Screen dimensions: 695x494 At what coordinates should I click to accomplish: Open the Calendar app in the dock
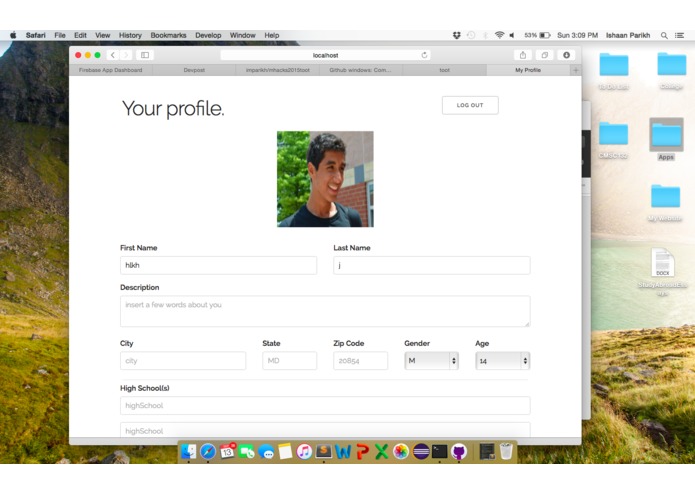(x=227, y=451)
